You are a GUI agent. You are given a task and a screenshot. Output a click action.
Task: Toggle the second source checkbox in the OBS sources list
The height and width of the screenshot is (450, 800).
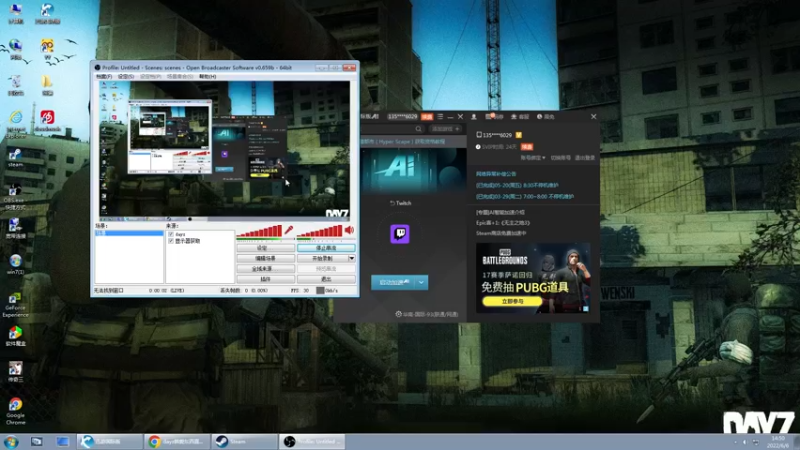171,241
